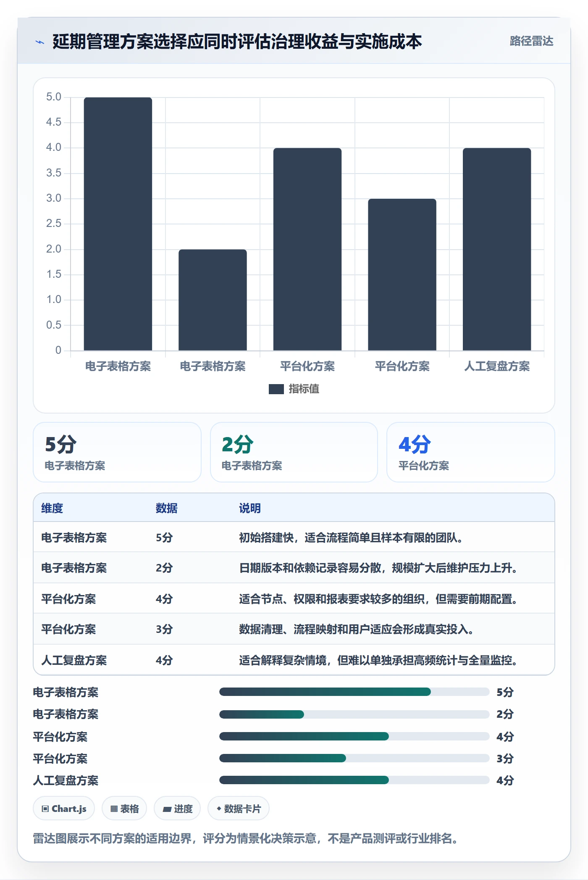
Task: Click the description starting with 日期版本和依赖记录容易分散
Action: (378, 568)
